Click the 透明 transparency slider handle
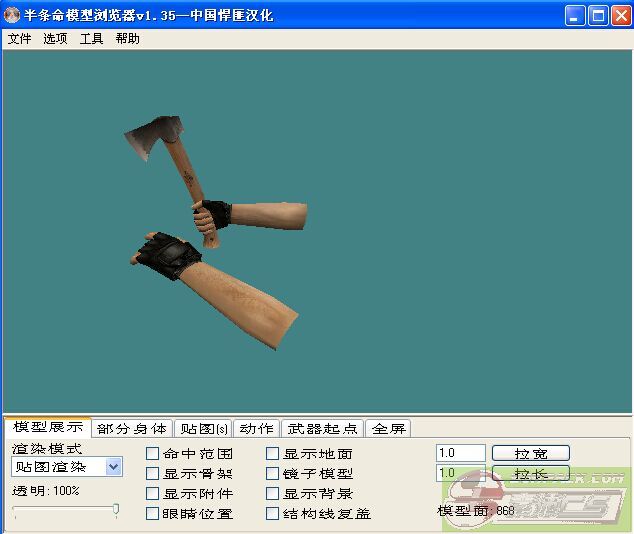 (116, 510)
